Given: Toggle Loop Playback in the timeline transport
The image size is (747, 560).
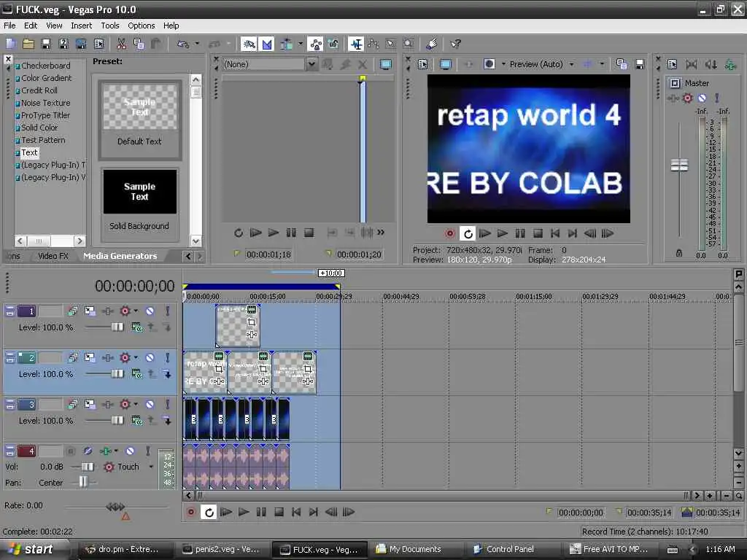Looking at the screenshot, I should tap(209, 512).
